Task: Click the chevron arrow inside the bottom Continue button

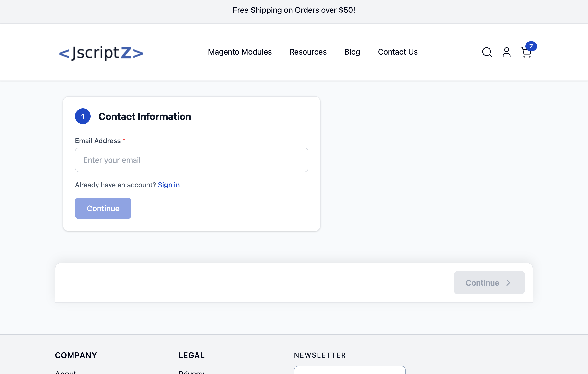Action: coord(508,283)
